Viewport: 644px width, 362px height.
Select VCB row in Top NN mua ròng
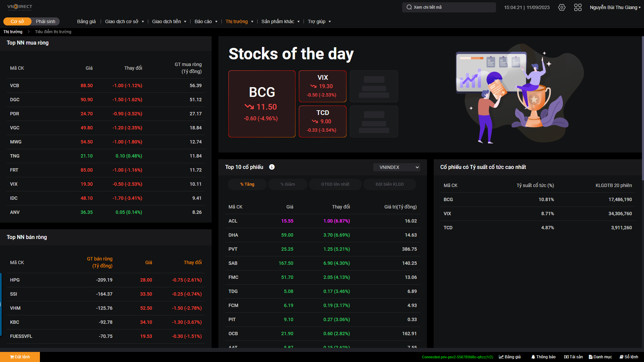click(x=106, y=85)
